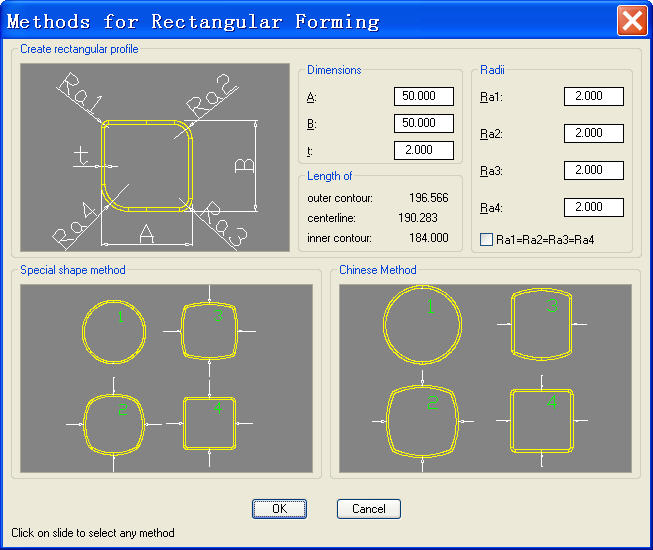Click the 'B:' dimension label

pyautogui.click(x=312, y=124)
